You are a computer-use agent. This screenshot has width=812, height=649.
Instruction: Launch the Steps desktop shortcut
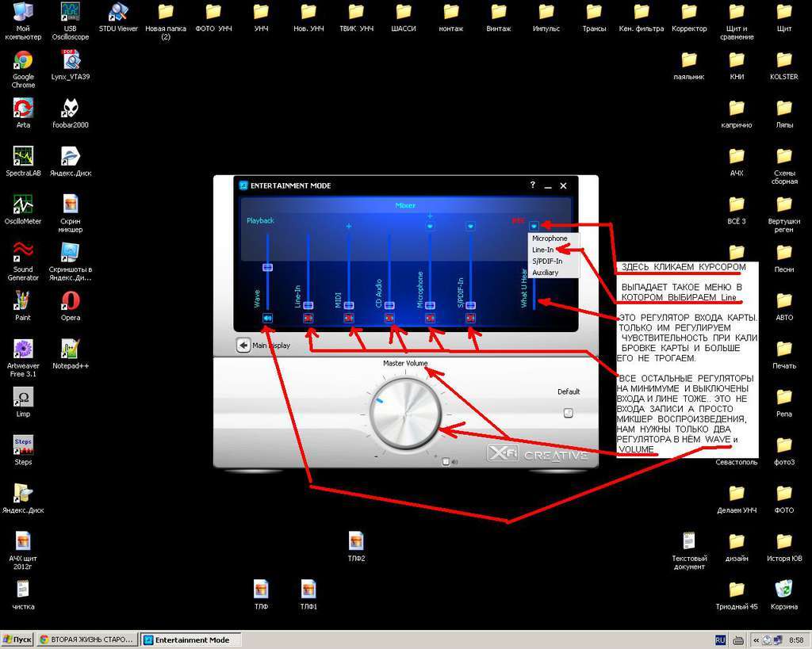(x=23, y=450)
